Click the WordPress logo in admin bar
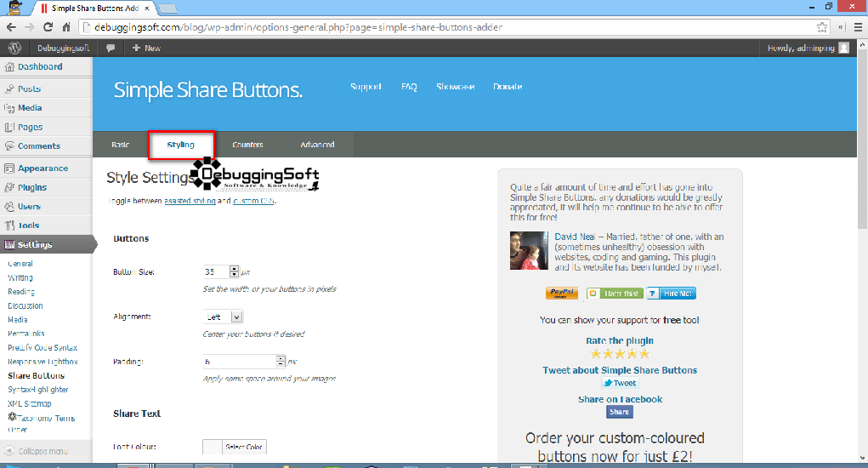Screen dimensions: 868x468 15,49
